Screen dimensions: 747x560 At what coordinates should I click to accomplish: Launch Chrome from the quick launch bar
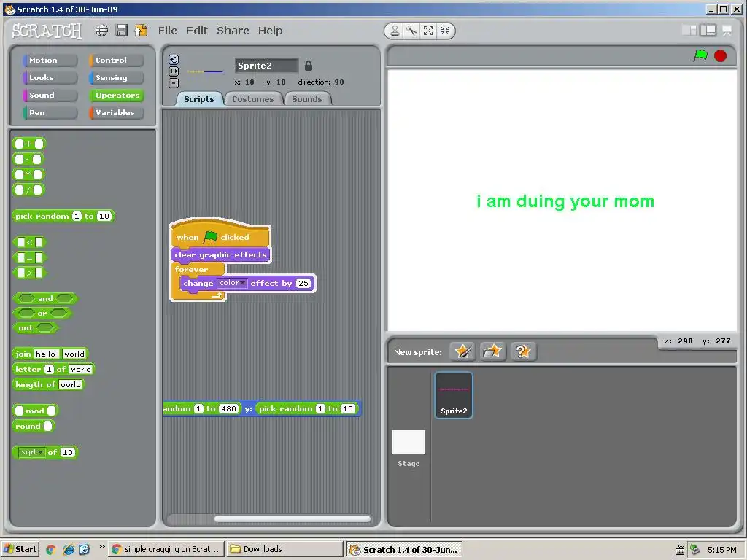pos(51,550)
